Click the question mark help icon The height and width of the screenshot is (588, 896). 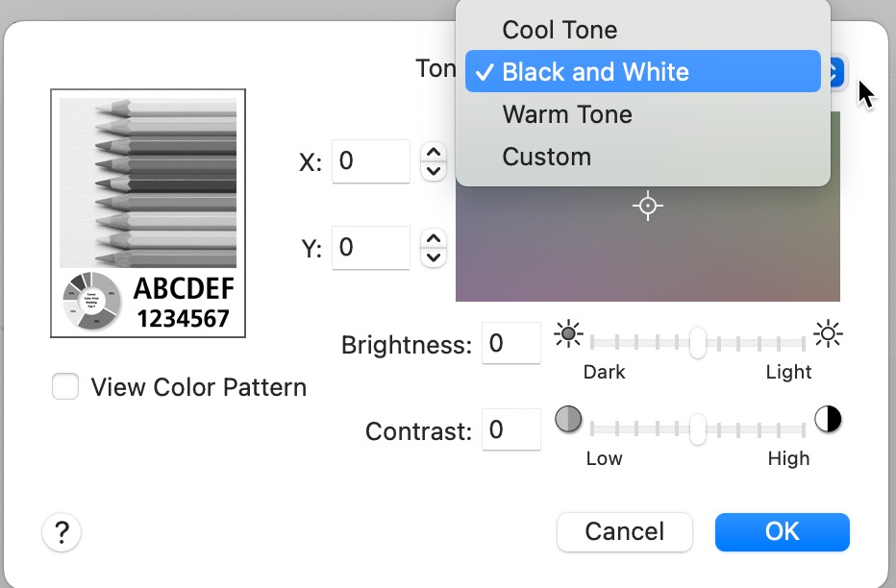tap(62, 531)
